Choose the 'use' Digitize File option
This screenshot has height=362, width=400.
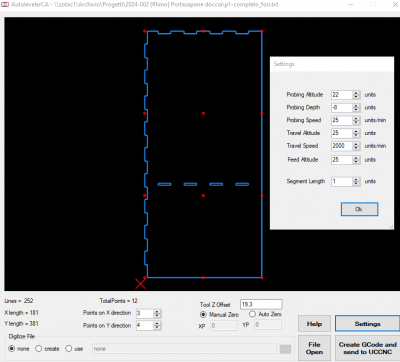pyautogui.click(x=69, y=349)
